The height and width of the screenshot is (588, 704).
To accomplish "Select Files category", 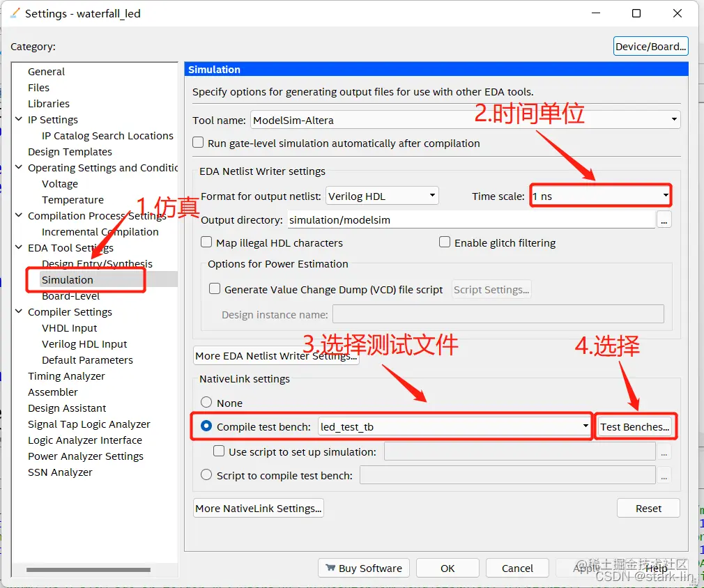I will [38, 88].
